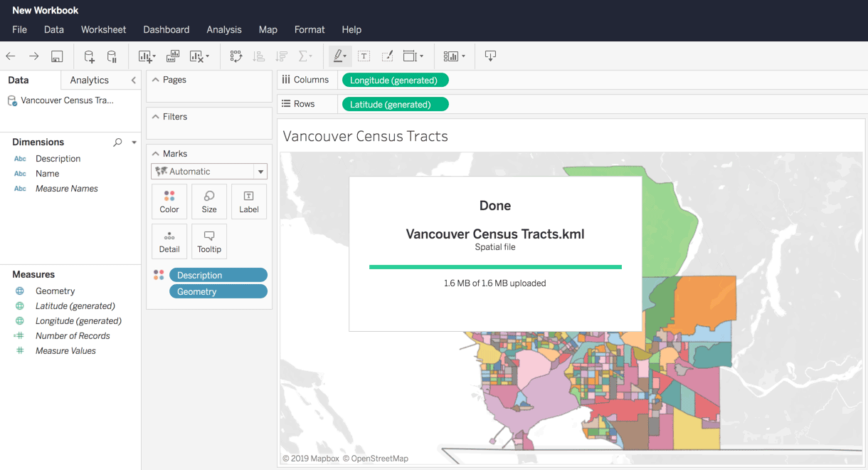
Task: Select the Description field in Dimensions
Action: click(x=58, y=159)
